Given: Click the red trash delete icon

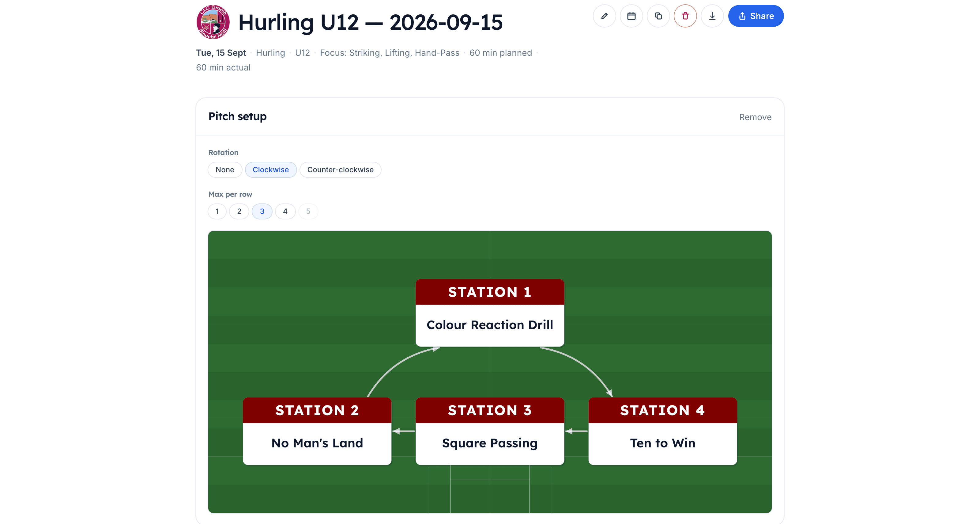Looking at the screenshot, I should [x=685, y=16].
